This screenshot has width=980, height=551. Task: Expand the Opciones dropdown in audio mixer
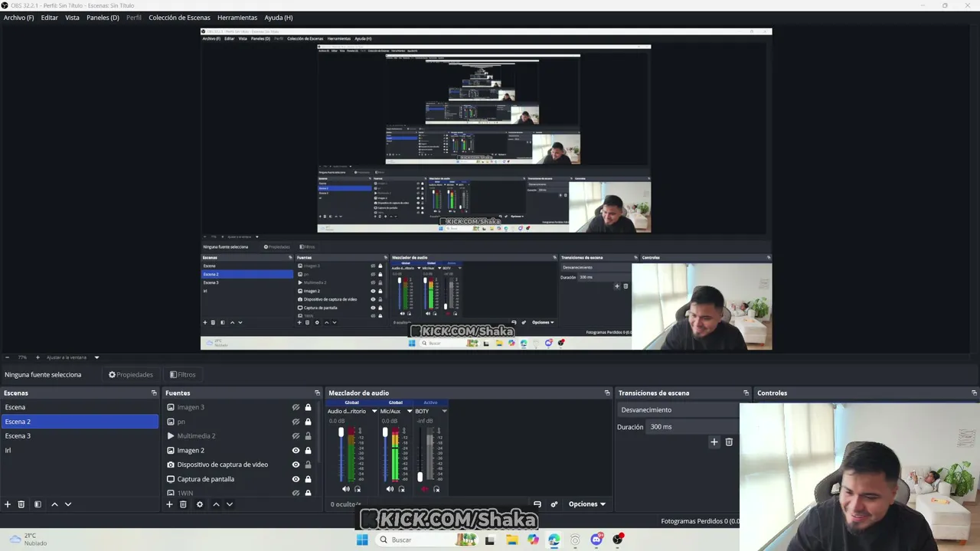coord(587,504)
